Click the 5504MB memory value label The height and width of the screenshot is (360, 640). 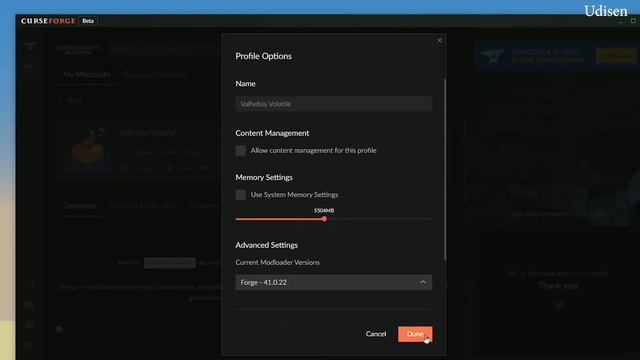pos(324,211)
